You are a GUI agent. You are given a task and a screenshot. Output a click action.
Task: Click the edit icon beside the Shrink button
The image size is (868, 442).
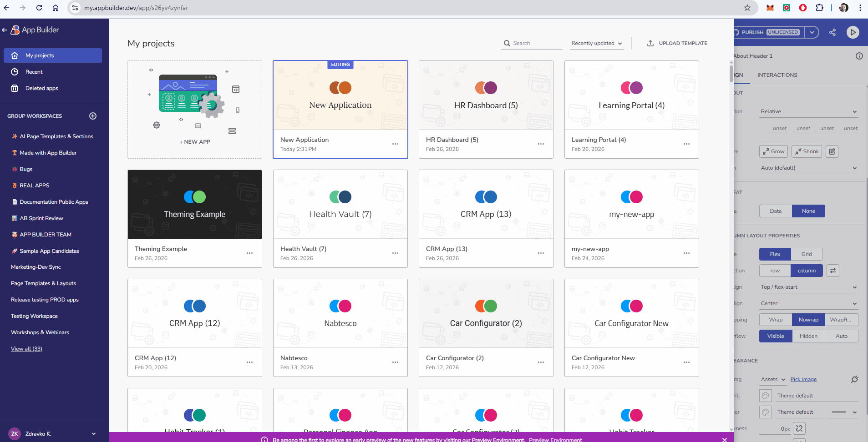(x=832, y=151)
